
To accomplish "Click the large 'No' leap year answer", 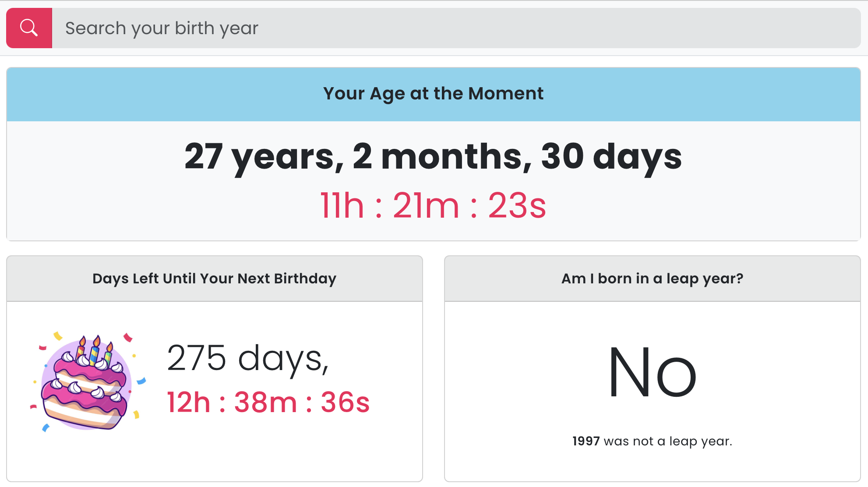I will click(x=653, y=372).
